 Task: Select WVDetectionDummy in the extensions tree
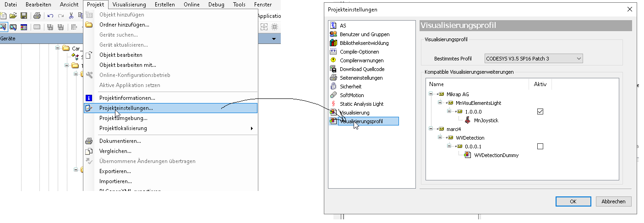pos(496,155)
